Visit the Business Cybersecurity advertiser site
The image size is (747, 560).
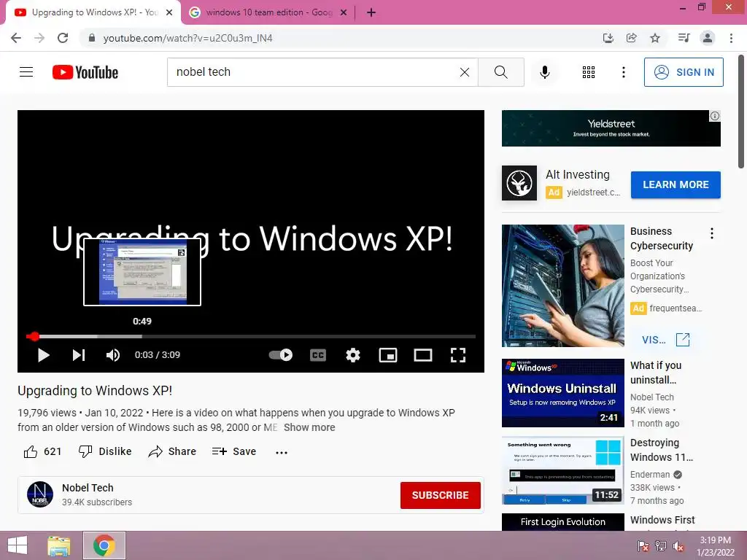665,340
